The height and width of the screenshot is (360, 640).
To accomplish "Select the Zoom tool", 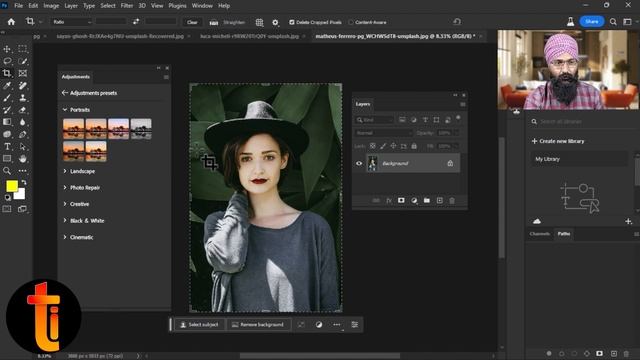I will (x=7, y=171).
